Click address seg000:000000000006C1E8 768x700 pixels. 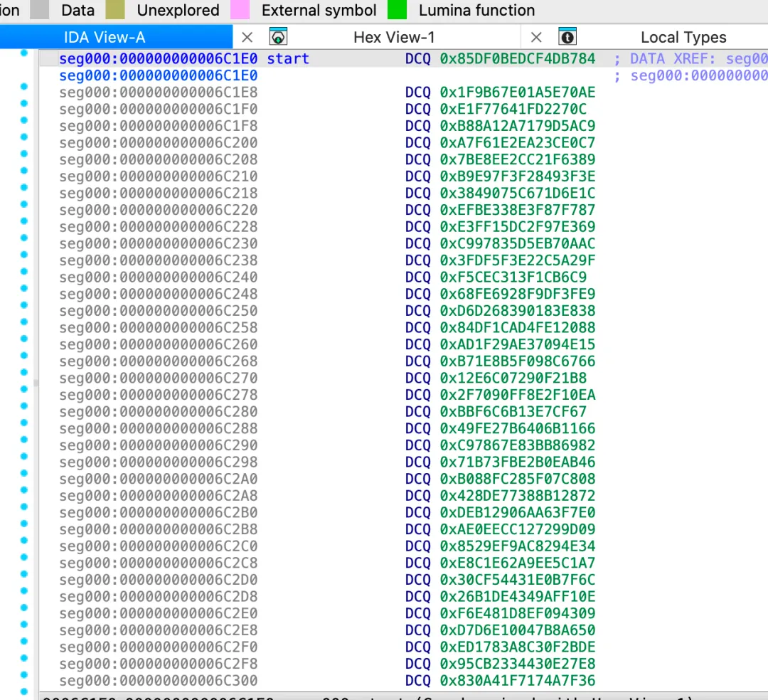(158, 92)
